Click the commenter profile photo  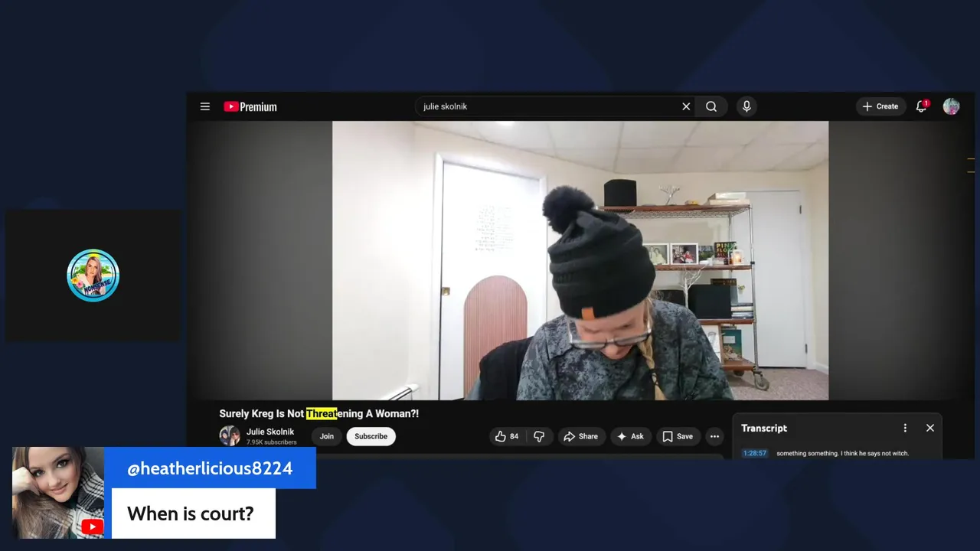58,493
